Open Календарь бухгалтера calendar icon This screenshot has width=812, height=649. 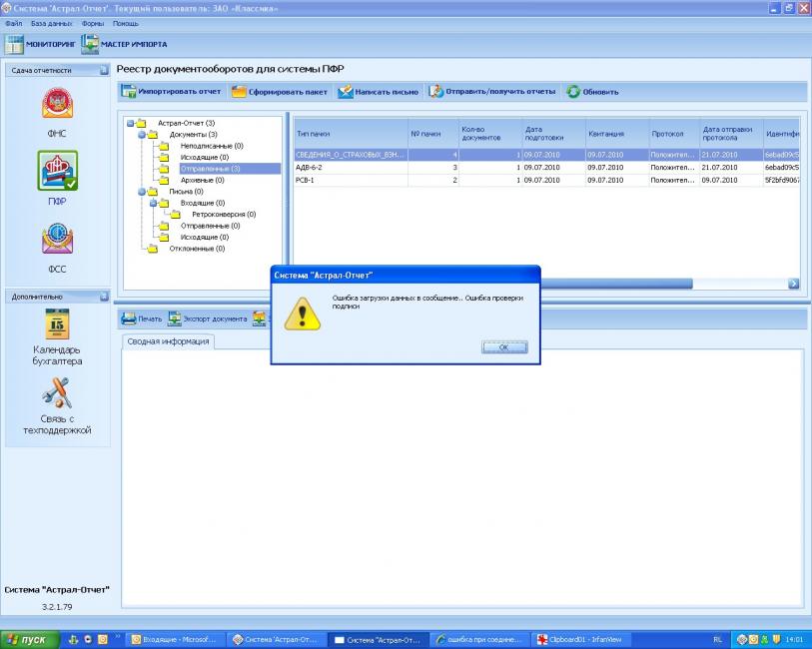click(x=57, y=324)
